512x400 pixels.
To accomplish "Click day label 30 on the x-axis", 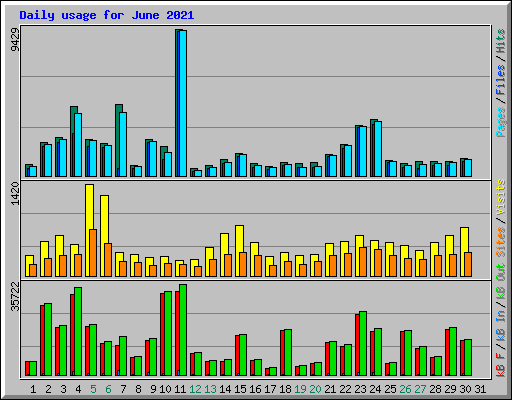I will click(465, 389).
